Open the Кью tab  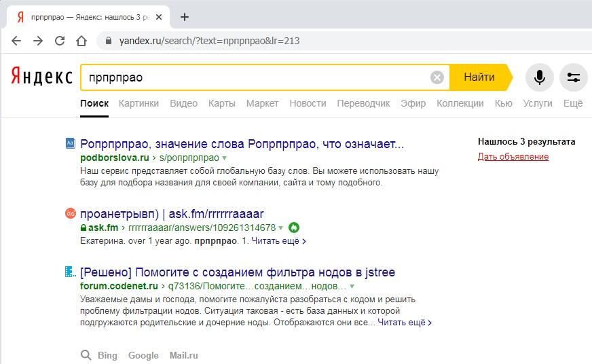503,103
